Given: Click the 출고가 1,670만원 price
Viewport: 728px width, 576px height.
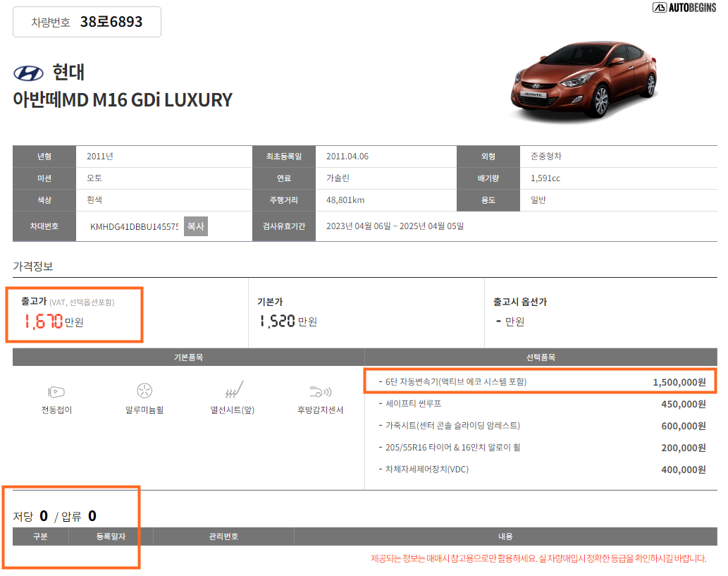Looking at the screenshot, I should click(x=54, y=321).
